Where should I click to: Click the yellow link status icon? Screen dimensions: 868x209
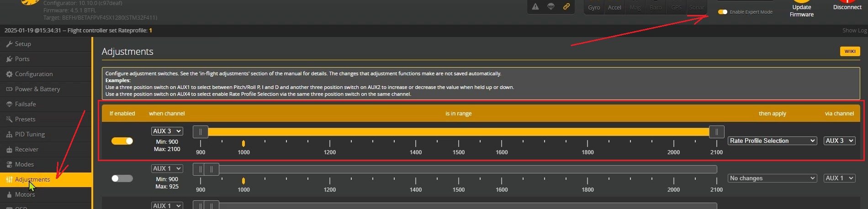coord(566,6)
